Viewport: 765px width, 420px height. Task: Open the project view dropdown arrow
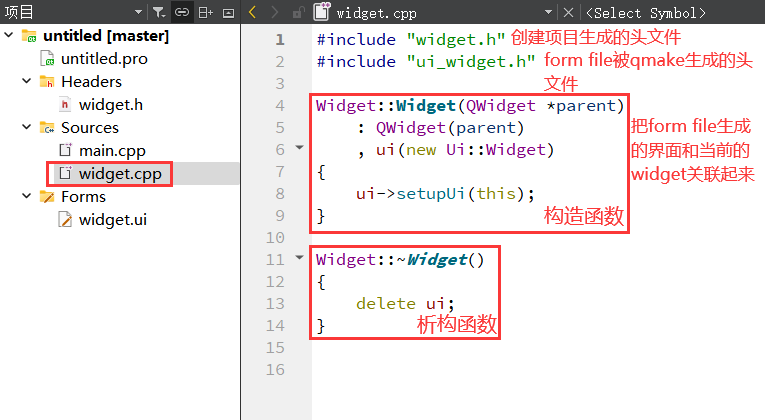[138, 12]
